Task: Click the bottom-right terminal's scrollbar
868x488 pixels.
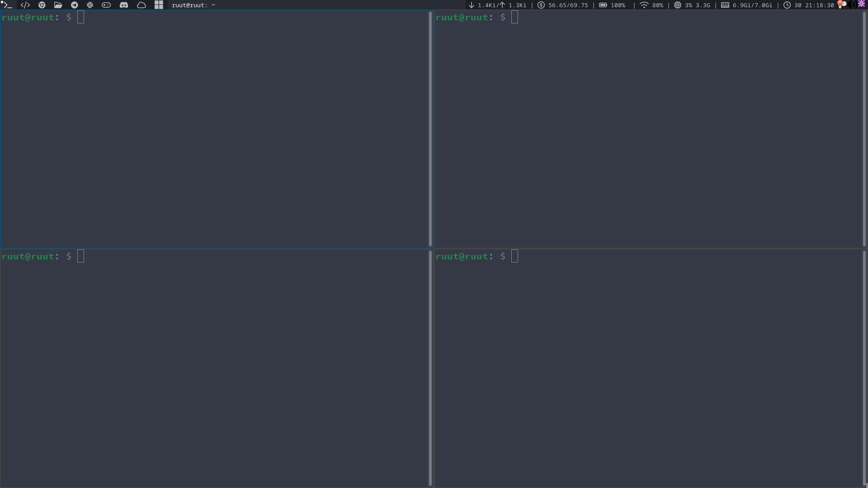Action: (x=864, y=368)
